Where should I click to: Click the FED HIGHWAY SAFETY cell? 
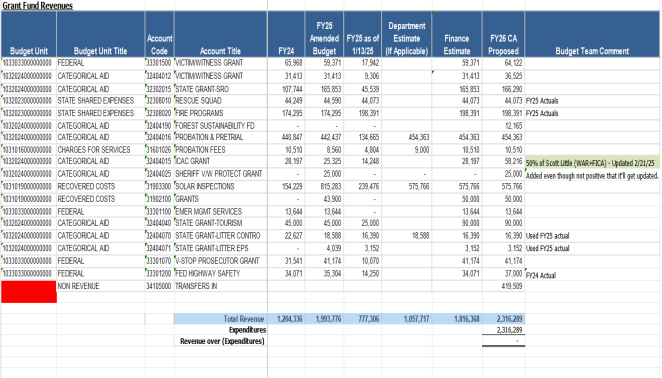[x=220, y=273]
